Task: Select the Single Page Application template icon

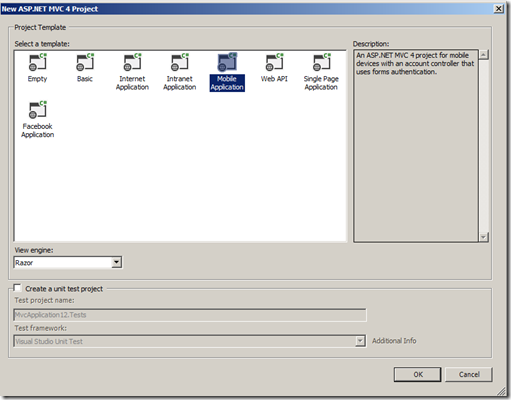Action: click(321, 62)
